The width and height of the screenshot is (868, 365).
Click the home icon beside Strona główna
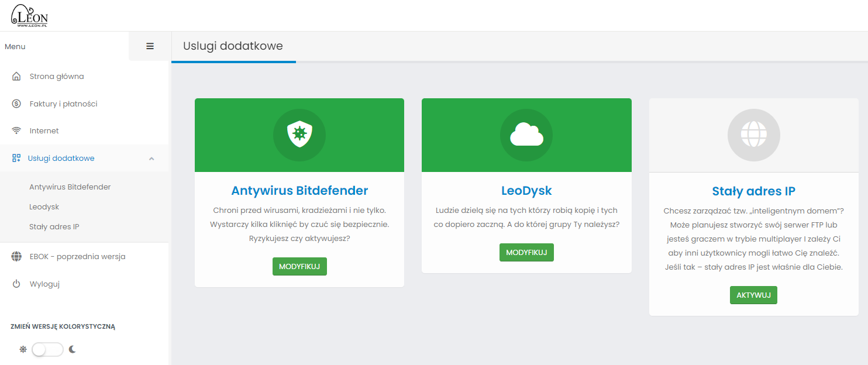16,76
